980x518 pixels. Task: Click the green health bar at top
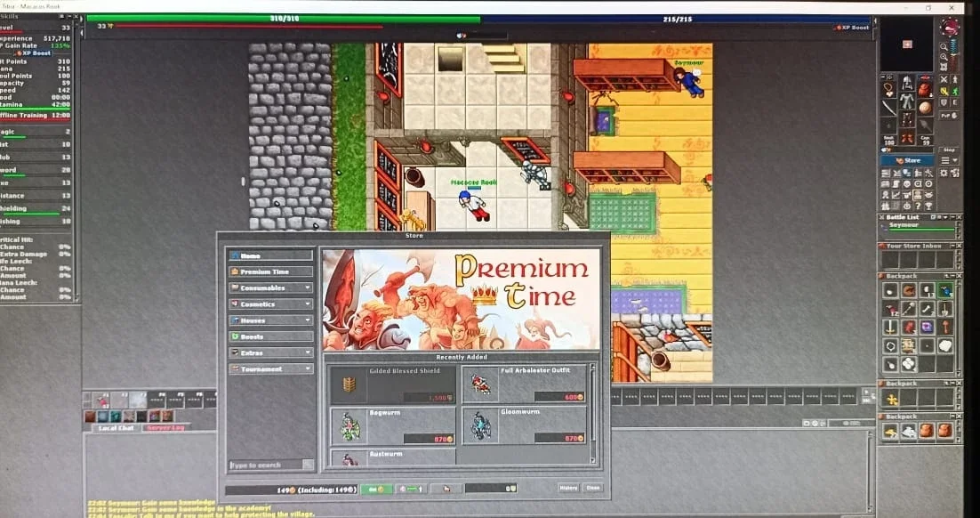pyautogui.click(x=283, y=19)
